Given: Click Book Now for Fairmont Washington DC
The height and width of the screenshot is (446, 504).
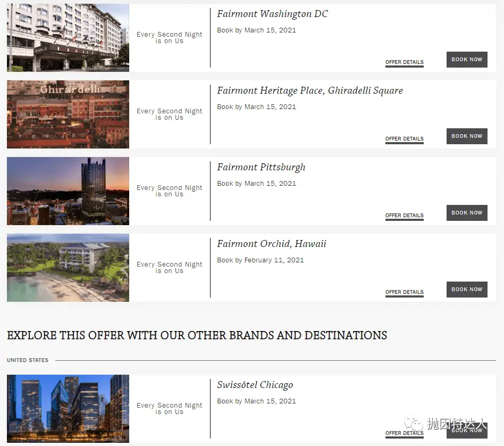Looking at the screenshot, I should pyautogui.click(x=467, y=60).
